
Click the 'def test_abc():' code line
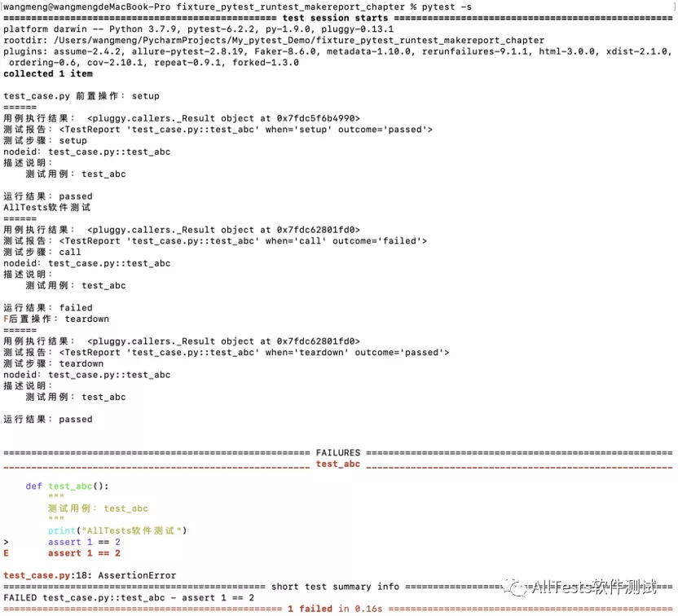(67, 486)
